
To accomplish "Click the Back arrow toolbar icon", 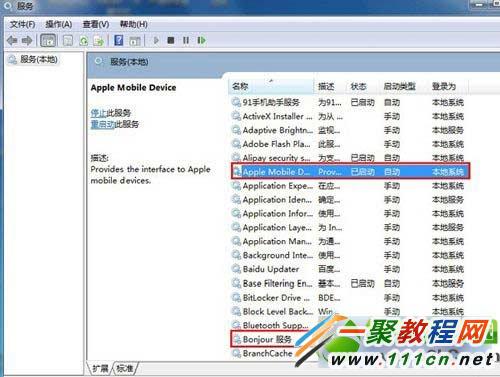I will tap(12, 41).
